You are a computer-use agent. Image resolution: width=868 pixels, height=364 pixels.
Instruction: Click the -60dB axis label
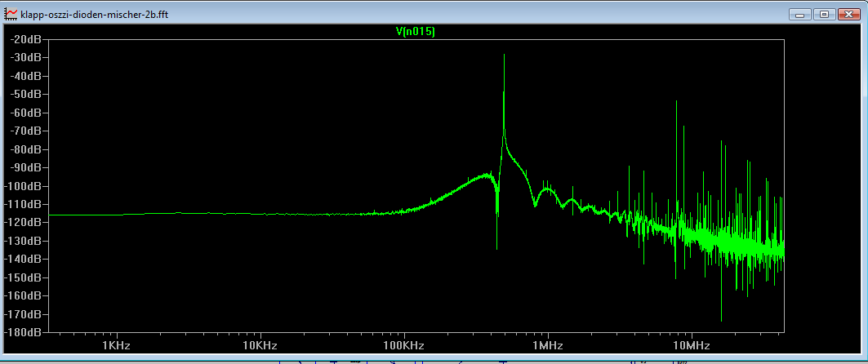tap(25, 113)
